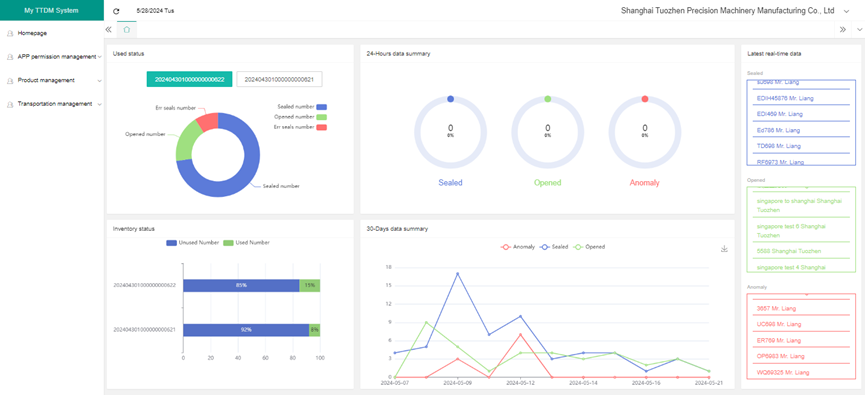Click red err seals donut segment

[x=209, y=122]
